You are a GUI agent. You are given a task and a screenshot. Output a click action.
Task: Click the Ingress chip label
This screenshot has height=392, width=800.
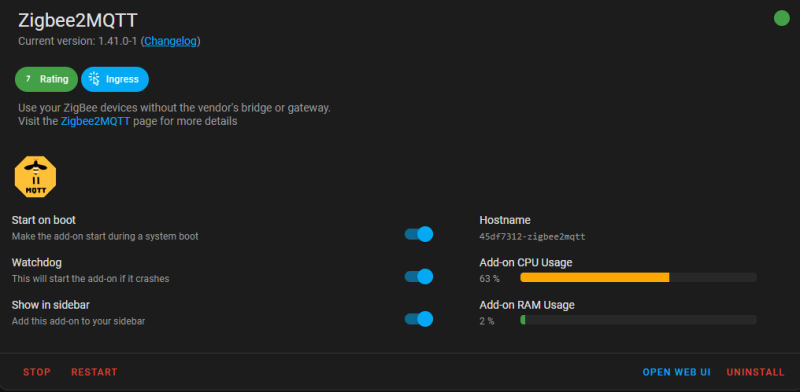tap(122, 79)
